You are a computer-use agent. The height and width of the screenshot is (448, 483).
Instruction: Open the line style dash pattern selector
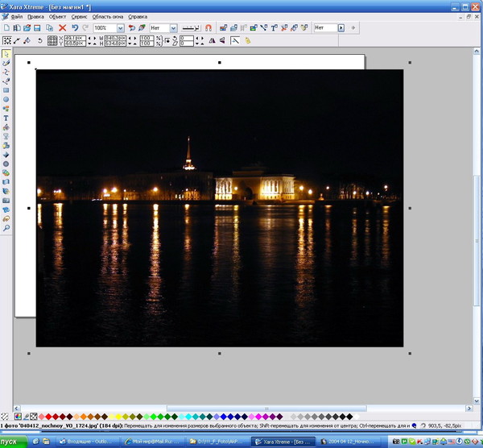click(191, 28)
